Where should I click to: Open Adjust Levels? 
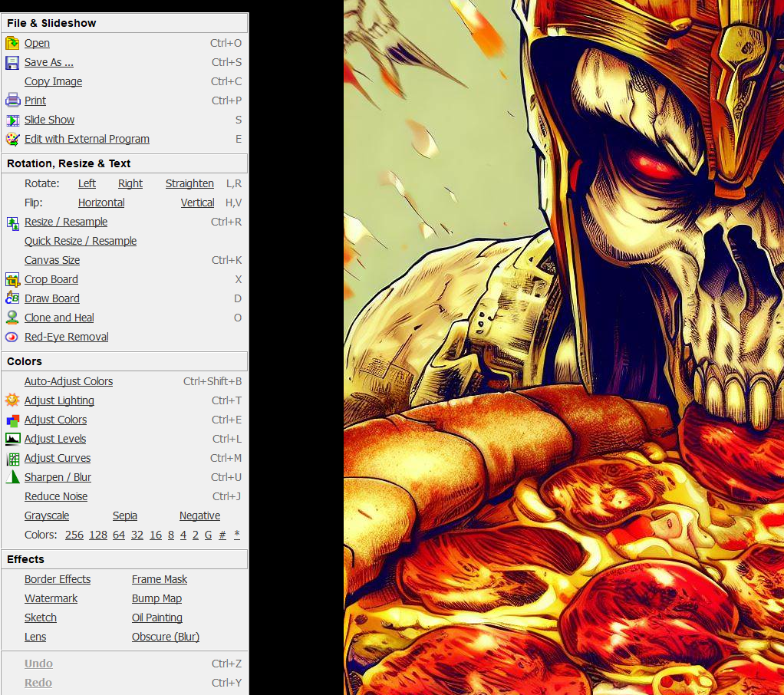point(55,439)
